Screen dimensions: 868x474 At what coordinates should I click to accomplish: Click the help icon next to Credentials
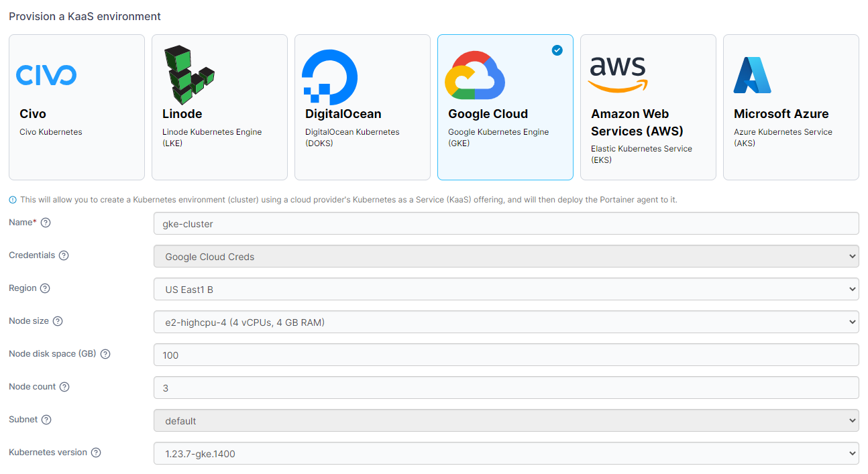[64, 255]
